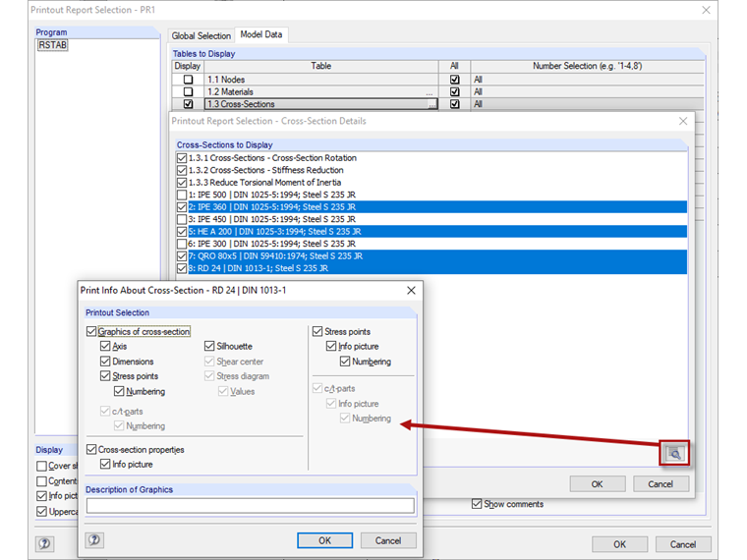Click Number Selection cell for 1.1 Nodes
The height and width of the screenshot is (560, 747).
(x=588, y=80)
